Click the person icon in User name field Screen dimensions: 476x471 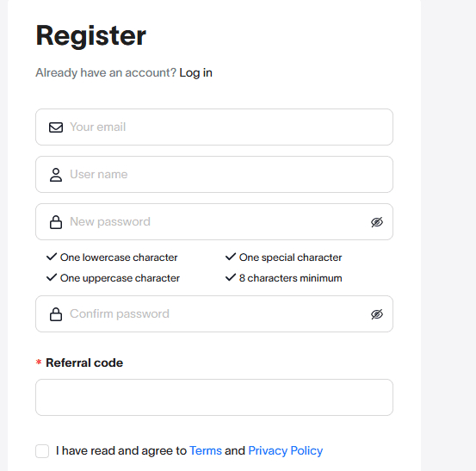[56, 175]
